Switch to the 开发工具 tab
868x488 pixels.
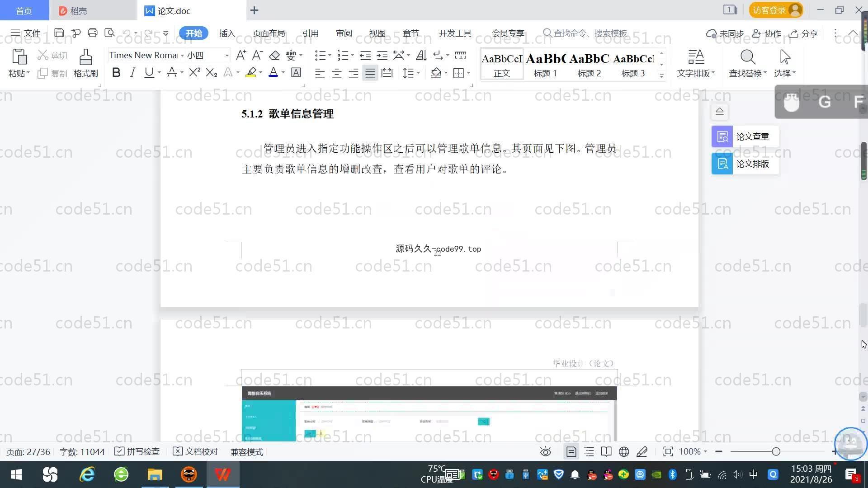[x=455, y=33]
